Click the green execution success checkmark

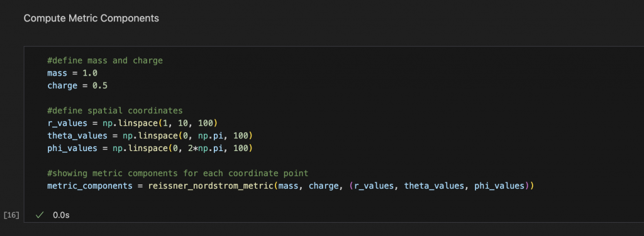(40, 215)
